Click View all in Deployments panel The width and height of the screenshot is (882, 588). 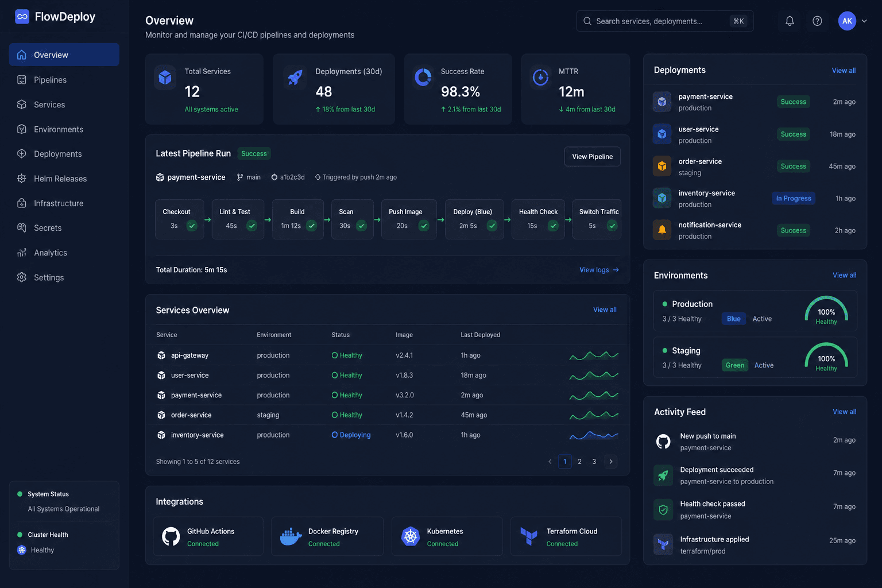pyautogui.click(x=844, y=71)
